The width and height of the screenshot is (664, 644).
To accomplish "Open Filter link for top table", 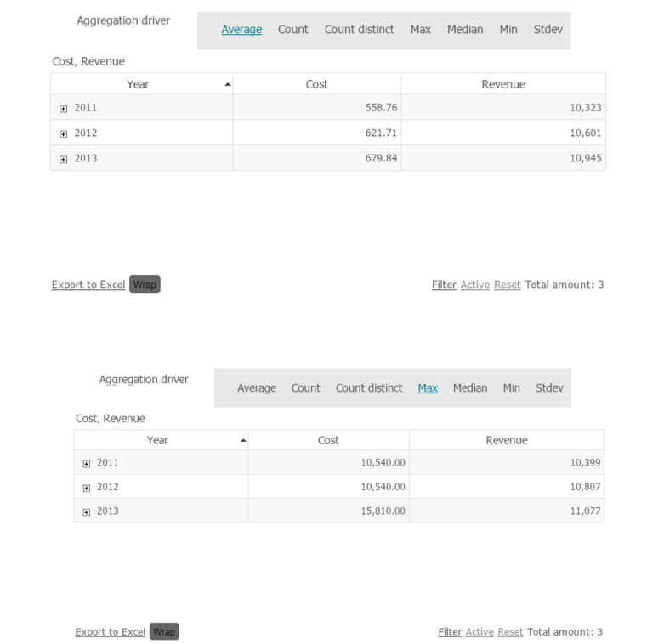I will (x=444, y=285).
